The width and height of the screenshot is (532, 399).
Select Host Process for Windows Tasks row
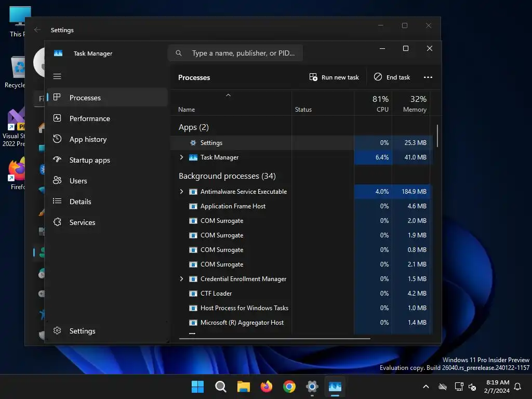click(301, 308)
